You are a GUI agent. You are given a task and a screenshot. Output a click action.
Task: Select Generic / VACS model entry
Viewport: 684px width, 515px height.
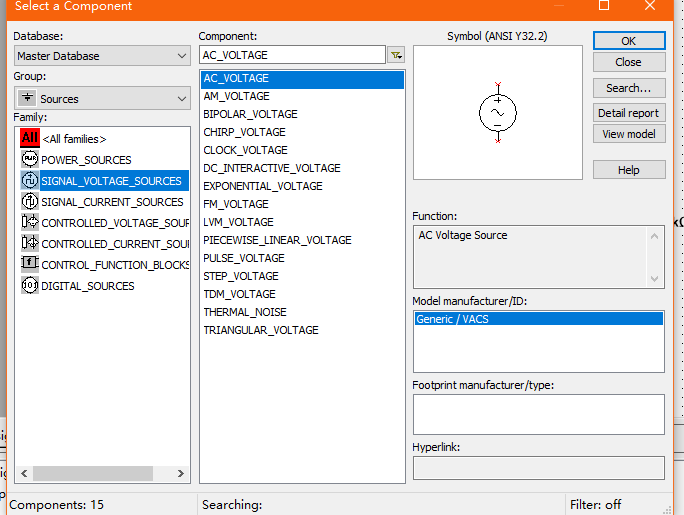pos(538,319)
